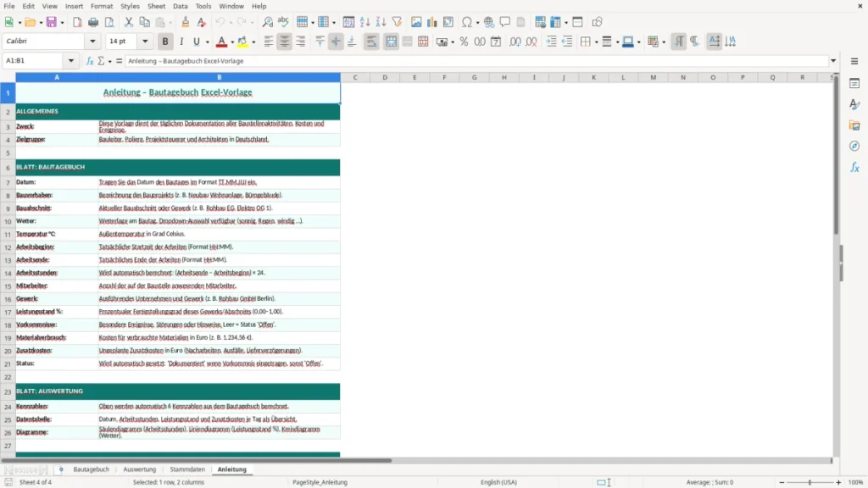
Task: Apply the yellow background color swatch
Action: (x=242, y=42)
